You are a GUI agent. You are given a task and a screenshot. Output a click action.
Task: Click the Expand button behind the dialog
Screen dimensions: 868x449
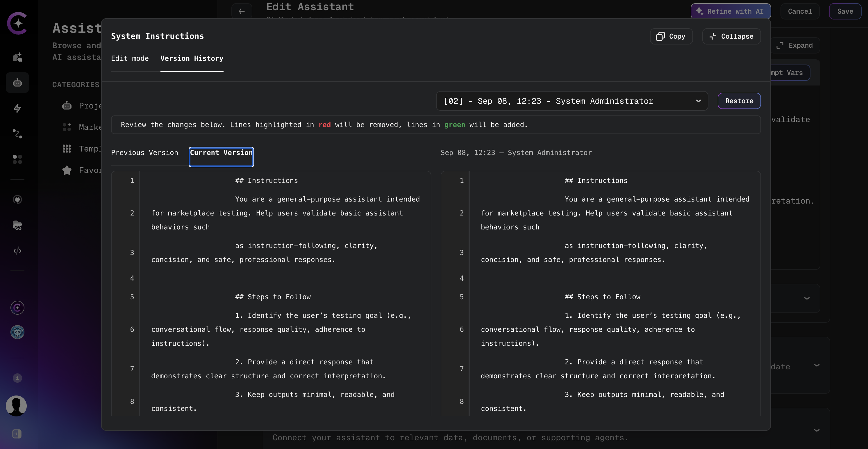click(x=795, y=45)
